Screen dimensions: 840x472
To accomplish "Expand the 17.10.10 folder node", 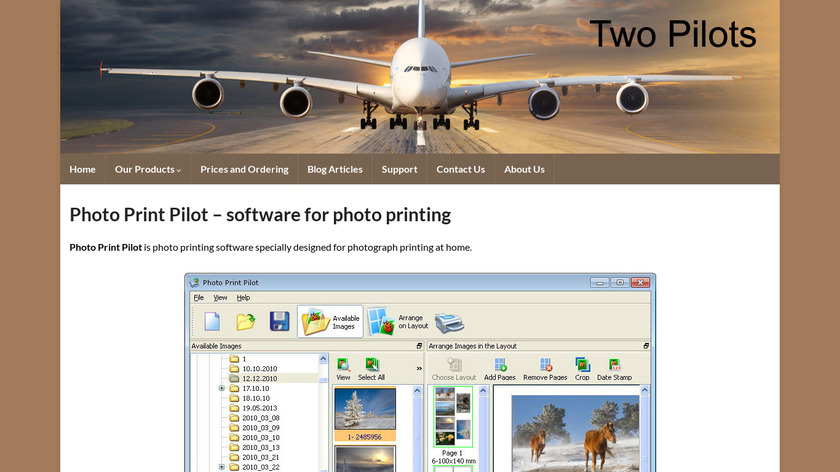I will [x=222, y=388].
